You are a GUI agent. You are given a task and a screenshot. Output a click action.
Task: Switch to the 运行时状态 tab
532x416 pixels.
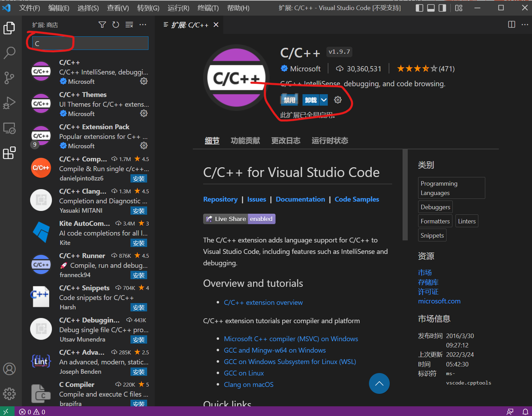[330, 141]
